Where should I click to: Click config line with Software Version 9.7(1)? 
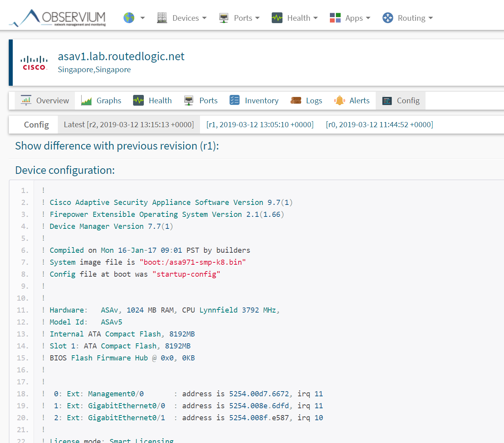click(167, 203)
